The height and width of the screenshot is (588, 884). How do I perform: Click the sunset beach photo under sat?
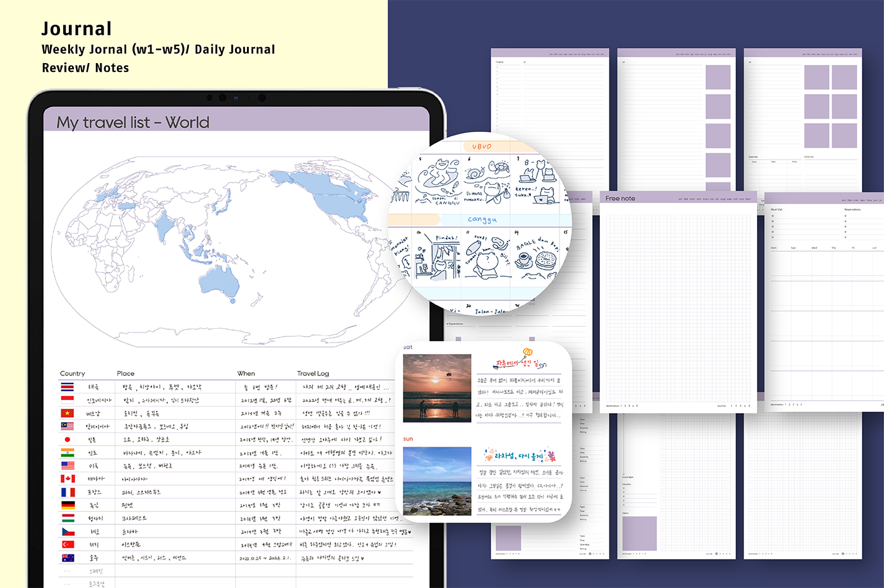click(437, 388)
